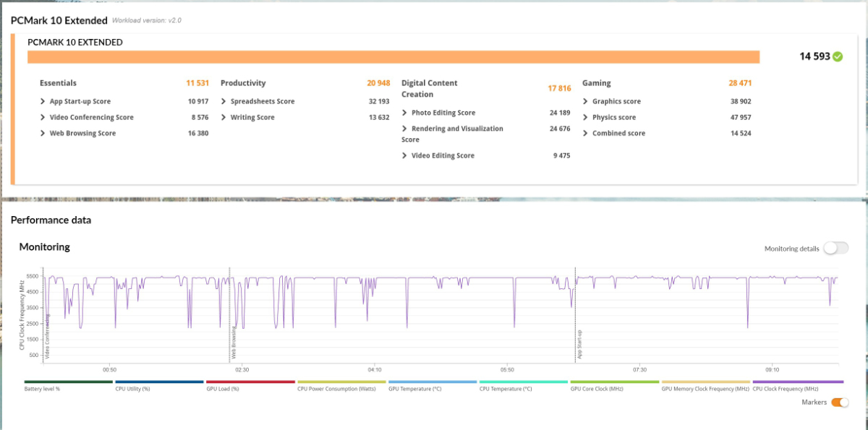Toggle GPU Core Clock legend swatch
868x430 pixels.
(616, 382)
